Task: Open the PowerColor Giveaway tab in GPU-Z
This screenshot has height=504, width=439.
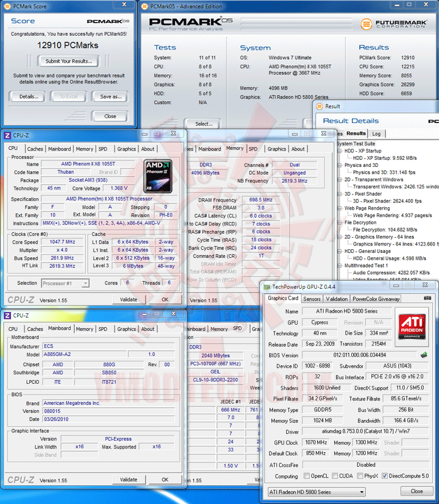Action: click(x=376, y=299)
